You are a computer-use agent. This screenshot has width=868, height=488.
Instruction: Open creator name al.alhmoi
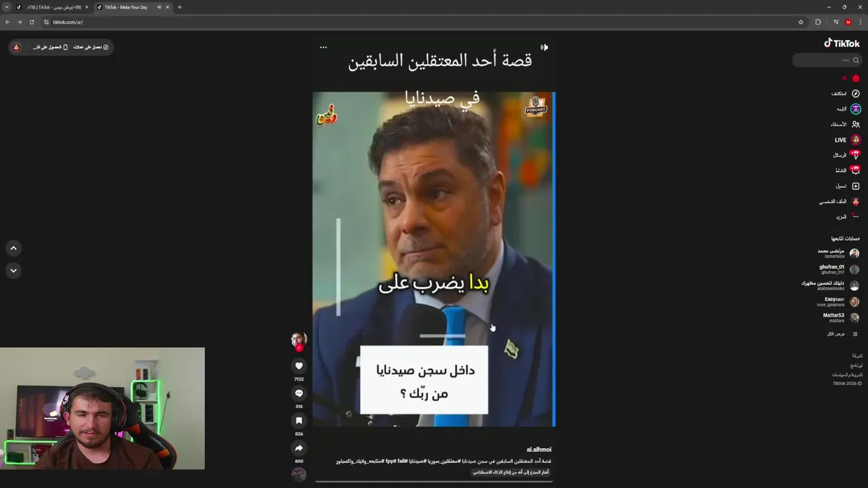coord(539,449)
